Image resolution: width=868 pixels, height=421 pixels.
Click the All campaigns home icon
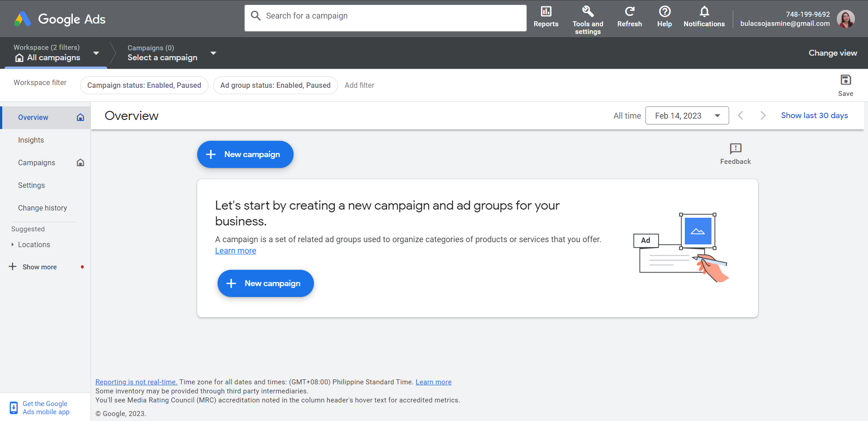click(19, 58)
